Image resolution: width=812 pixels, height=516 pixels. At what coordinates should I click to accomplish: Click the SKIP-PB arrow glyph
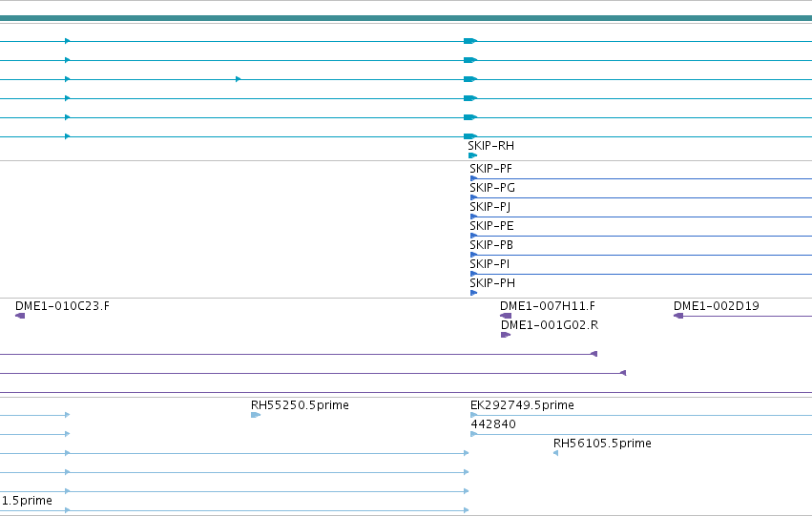[473, 256]
